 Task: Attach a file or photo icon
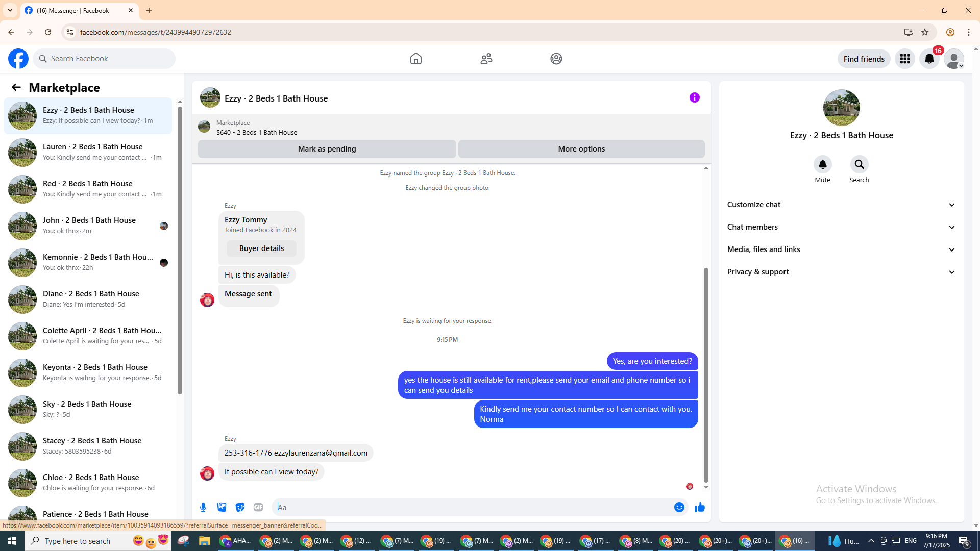tap(222, 507)
